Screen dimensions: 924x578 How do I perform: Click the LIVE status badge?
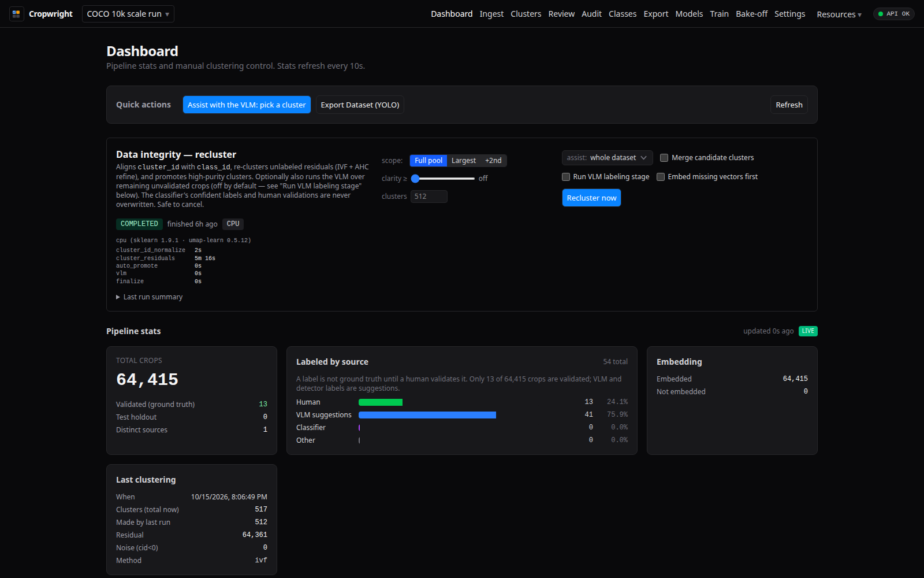tap(808, 331)
